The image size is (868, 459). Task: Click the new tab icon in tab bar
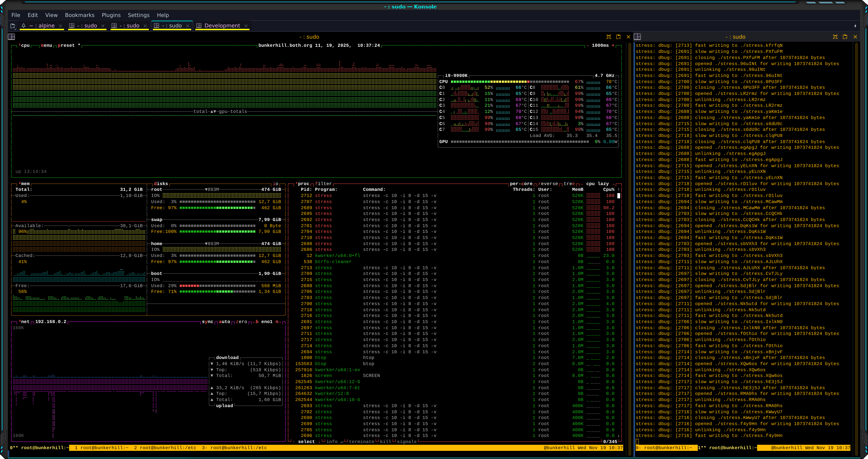click(x=13, y=26)
